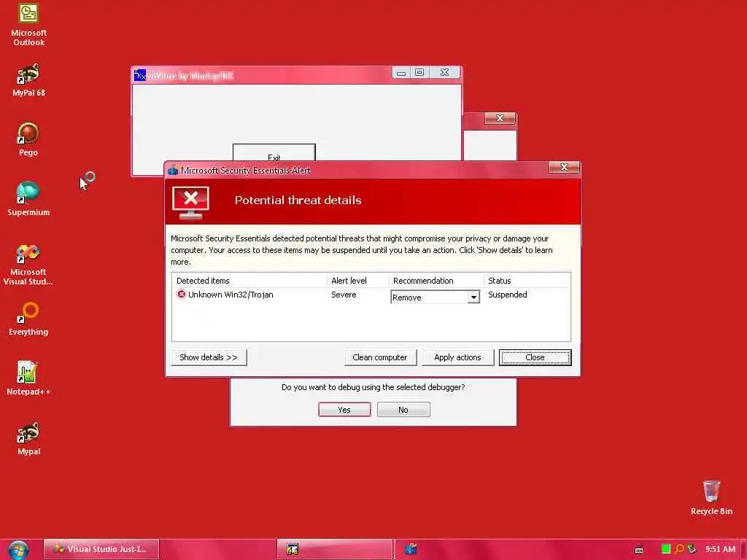Click the Clean computer button
The width and height of the screenshot is (747, 560).
[380, 357]
